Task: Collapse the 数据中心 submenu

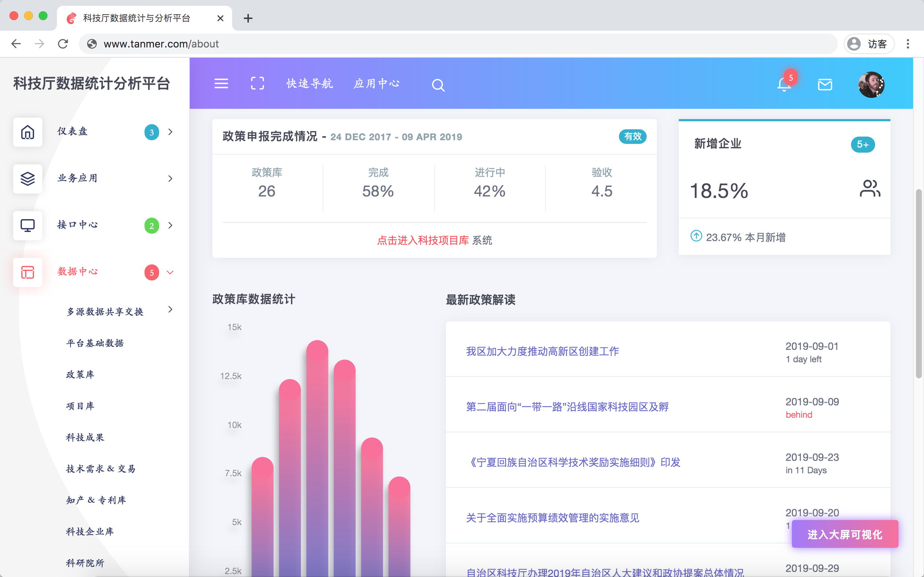Action: (x=170, y=272)
